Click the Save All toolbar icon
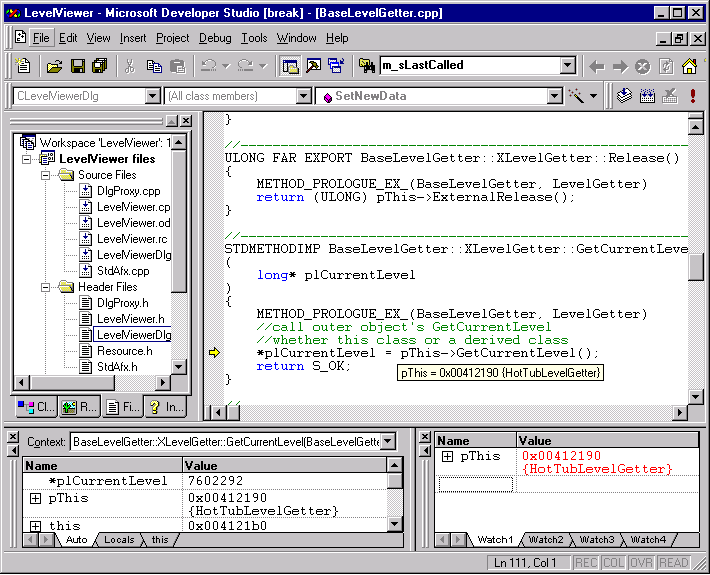This screenshot has width=710, height=575. point(99,66)
